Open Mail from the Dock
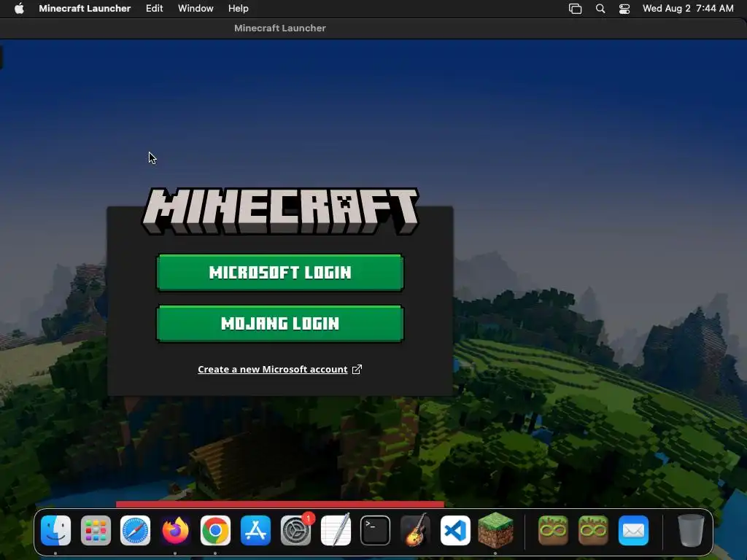The image size is (747, 560). click(x=634, y=531)
